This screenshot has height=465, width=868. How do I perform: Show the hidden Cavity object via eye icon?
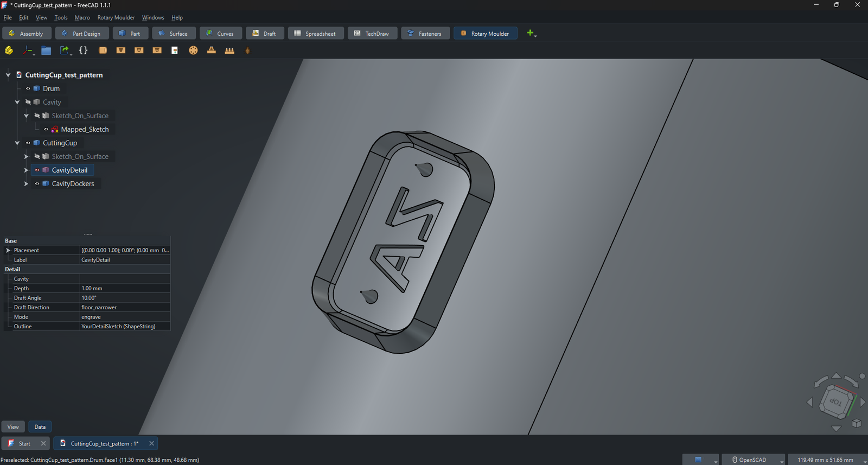pyautogui.click(x=28, y=102)
